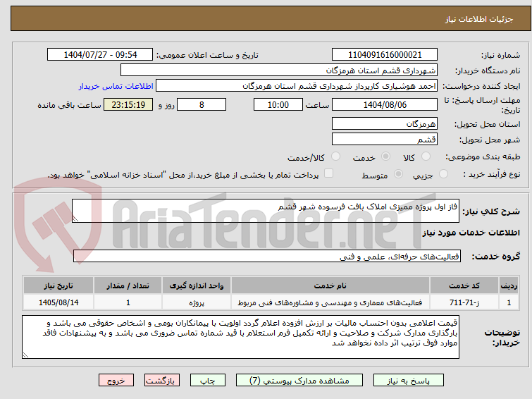
Task: Click the requester field احمد هوشیاری
Action: [x=297, y=86]
